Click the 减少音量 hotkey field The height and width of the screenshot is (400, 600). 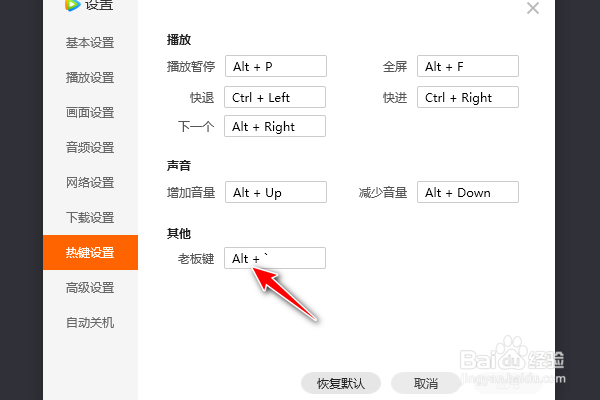[x=468, y=192]
